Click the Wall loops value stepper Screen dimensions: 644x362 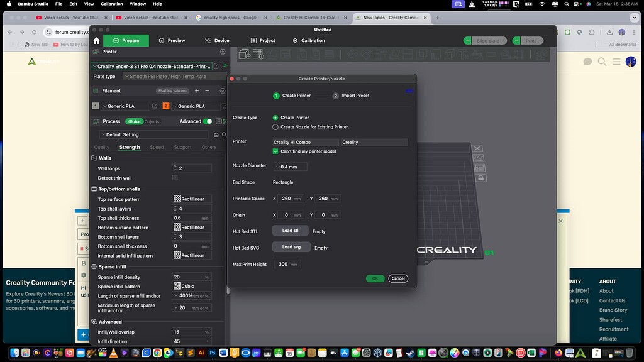175,168
